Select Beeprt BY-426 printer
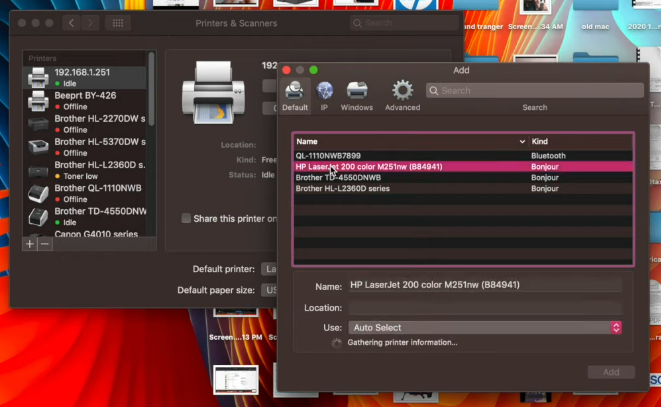 coord(85,101)
